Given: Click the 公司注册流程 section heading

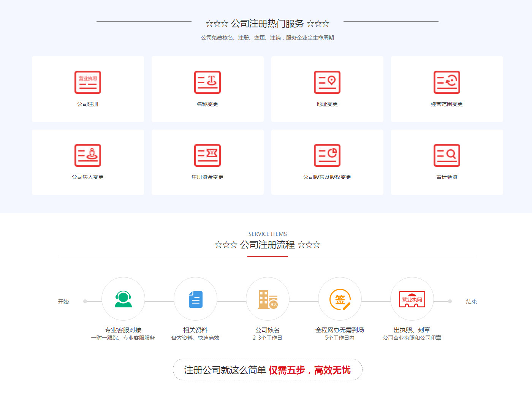Looking at the screenshot, I should [268, 245].
